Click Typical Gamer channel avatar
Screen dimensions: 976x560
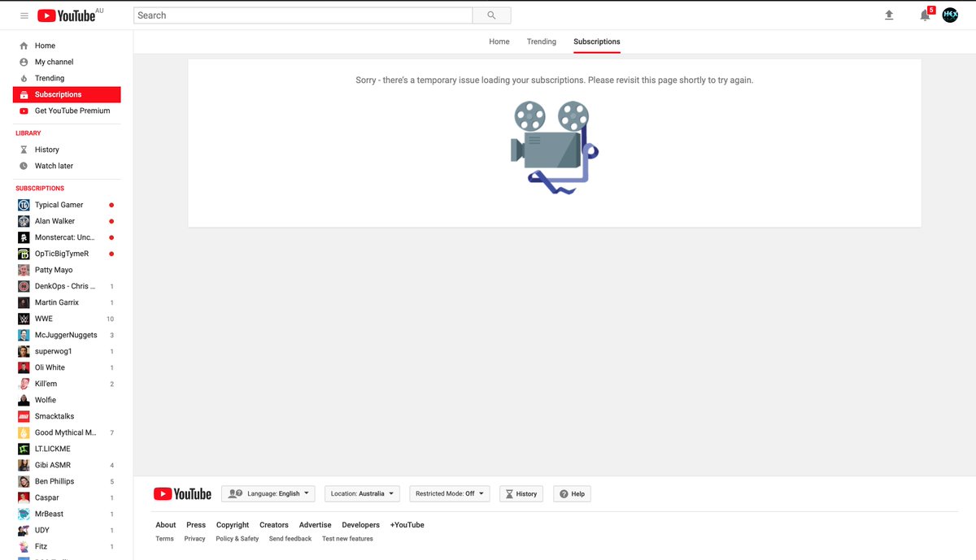(x=24, y=205)
